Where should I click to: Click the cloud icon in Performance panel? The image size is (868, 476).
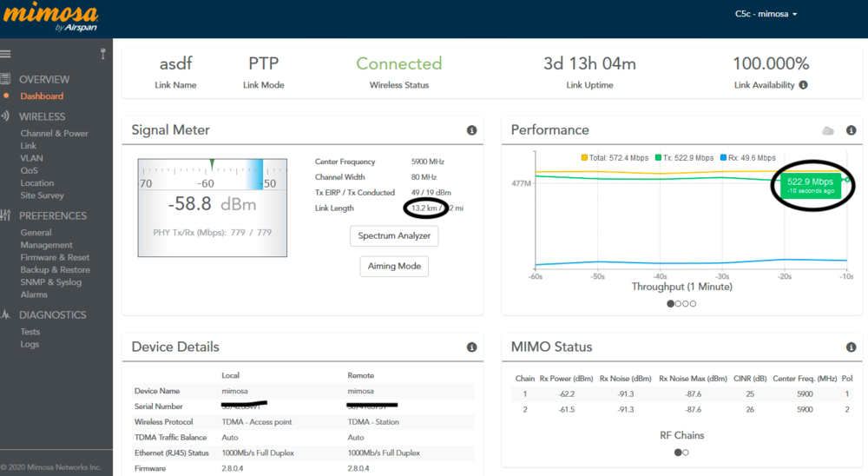[828, 130]
